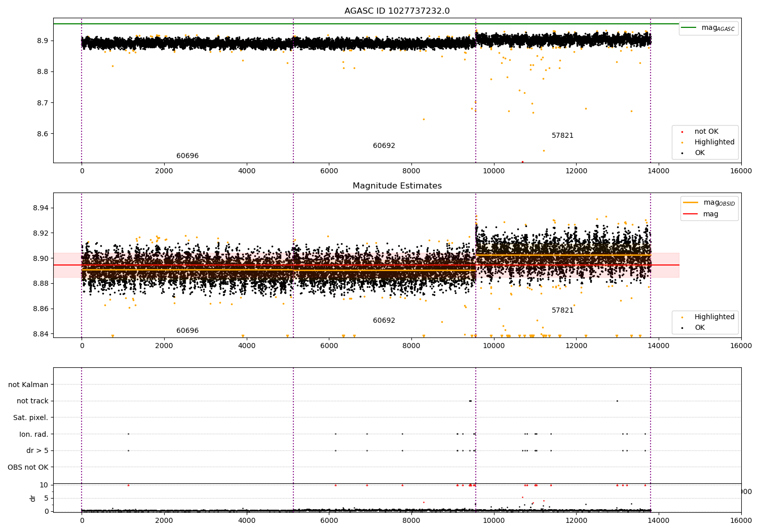The height and width of the screenshot is (532, 760).
Task: Click 'OK' in the Magnitude Estimates legend
Action: (700, 328)
